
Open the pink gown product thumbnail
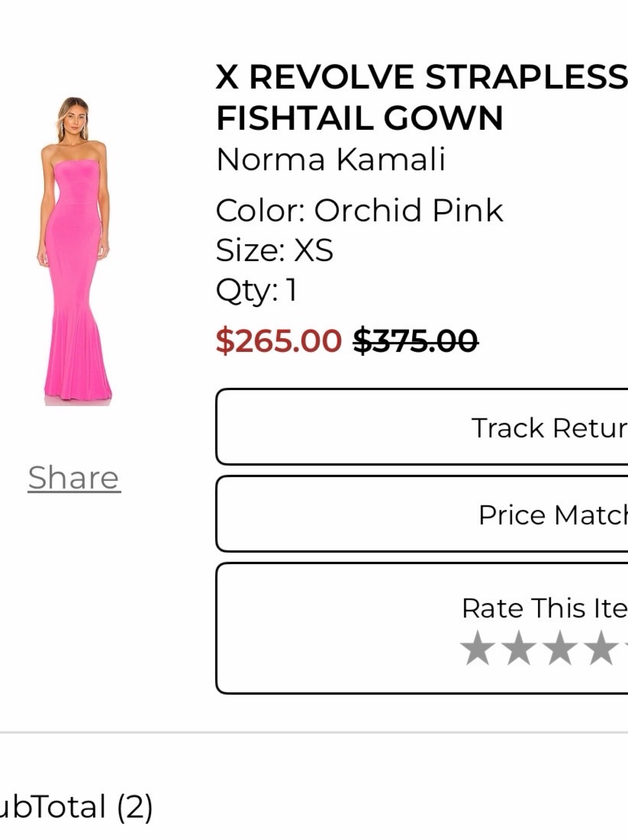tap(75, 251)
